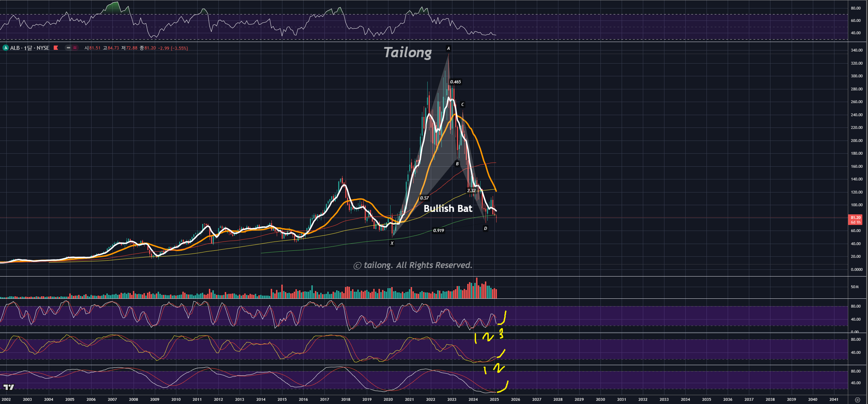Click the 2041 label on time axis

[x=834, y=399]
